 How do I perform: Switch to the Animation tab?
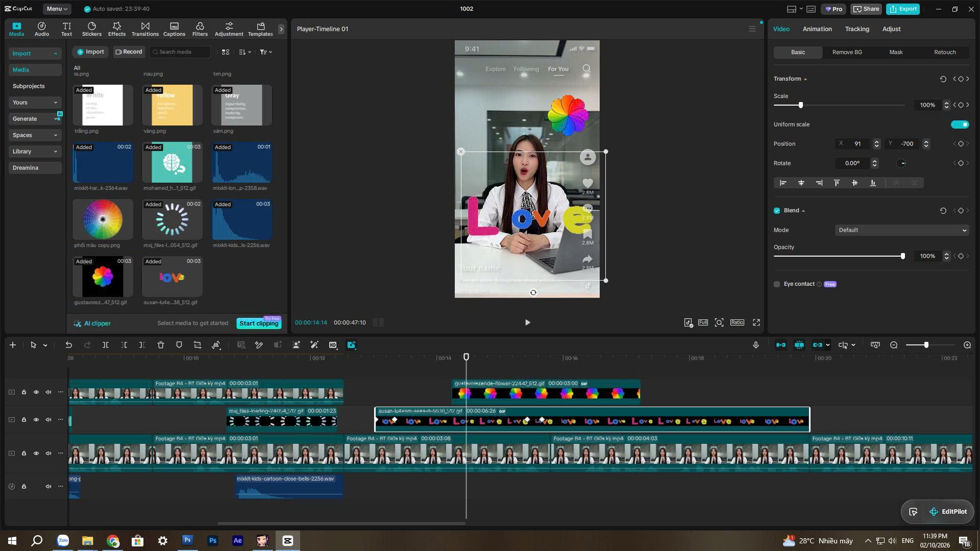pos(817,29)
